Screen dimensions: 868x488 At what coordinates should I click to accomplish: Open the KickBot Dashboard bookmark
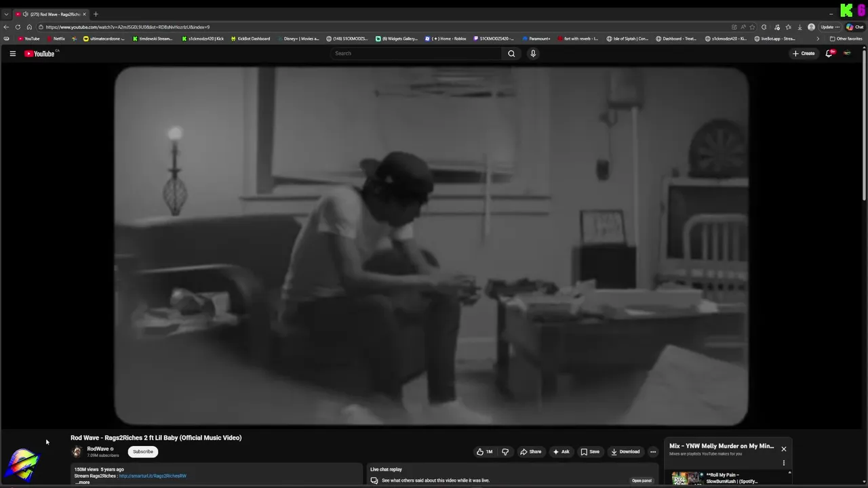tap(250, 39)
